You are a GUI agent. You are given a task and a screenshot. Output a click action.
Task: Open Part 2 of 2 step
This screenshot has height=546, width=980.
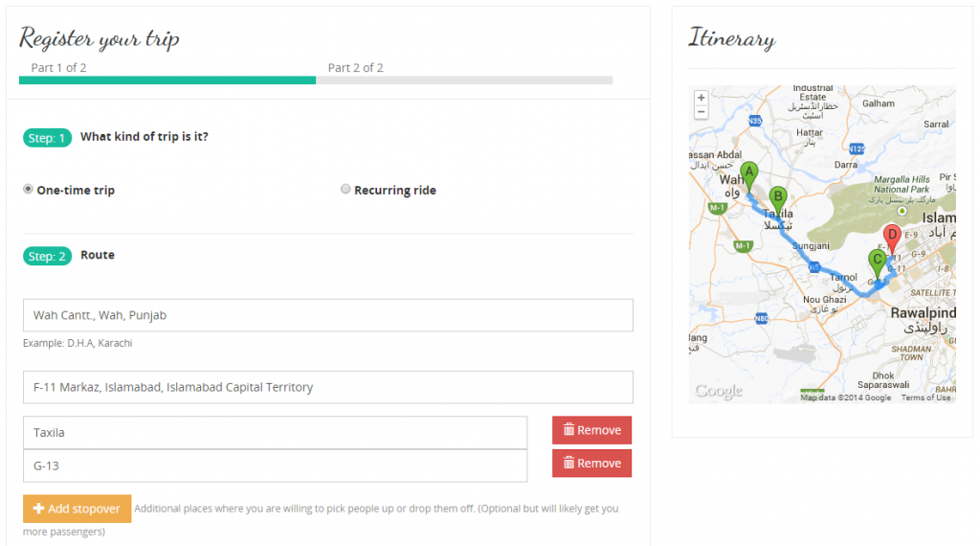(x=355, y=68)
